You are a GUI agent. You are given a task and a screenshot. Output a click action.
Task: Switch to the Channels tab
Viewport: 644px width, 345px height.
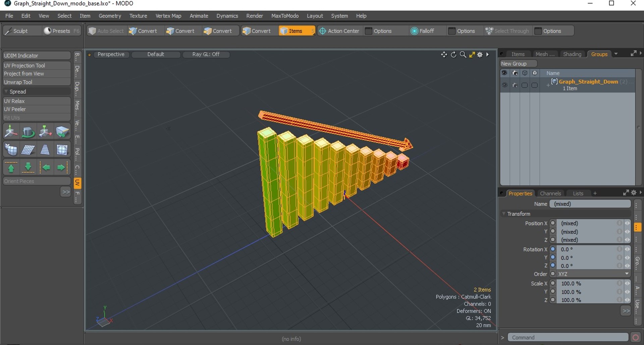point(550,193)
